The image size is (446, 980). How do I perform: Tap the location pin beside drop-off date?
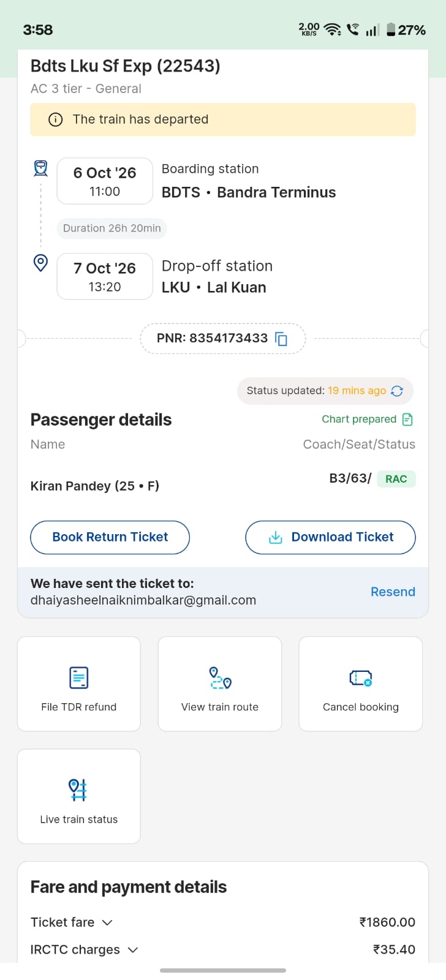40,263
